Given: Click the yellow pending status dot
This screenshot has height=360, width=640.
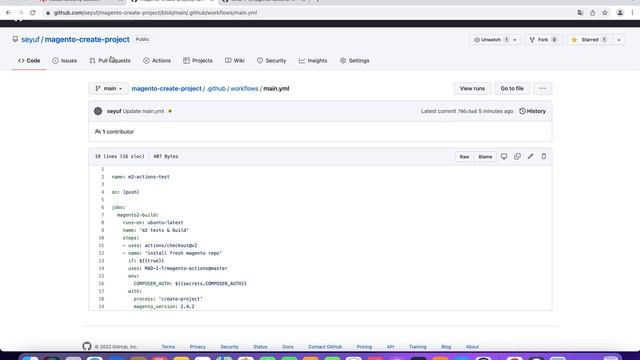Looking at the screenshot, I should 170,111.
